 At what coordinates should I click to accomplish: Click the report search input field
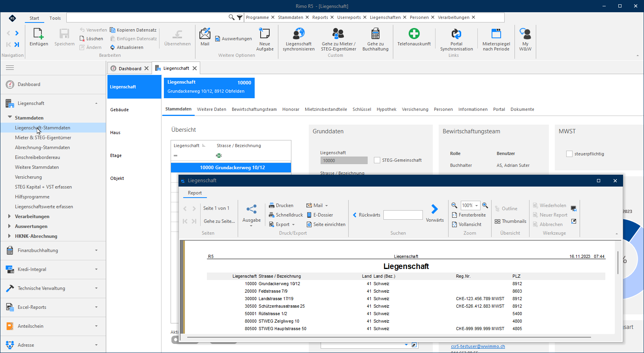(x=403, y=215)
